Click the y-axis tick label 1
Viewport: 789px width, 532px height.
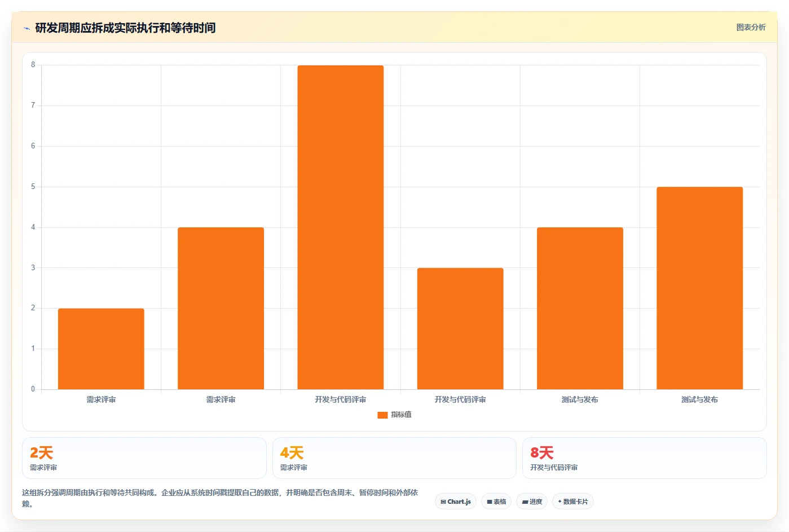[33, 349]
